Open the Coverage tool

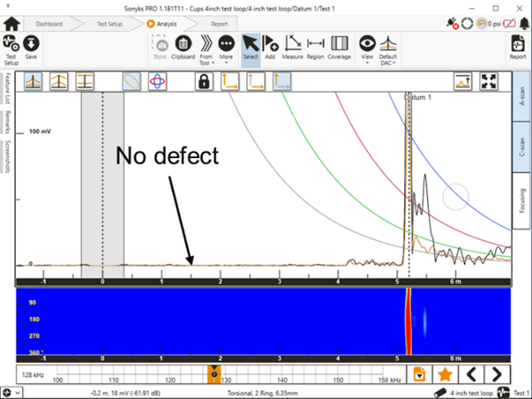[339, 48]
